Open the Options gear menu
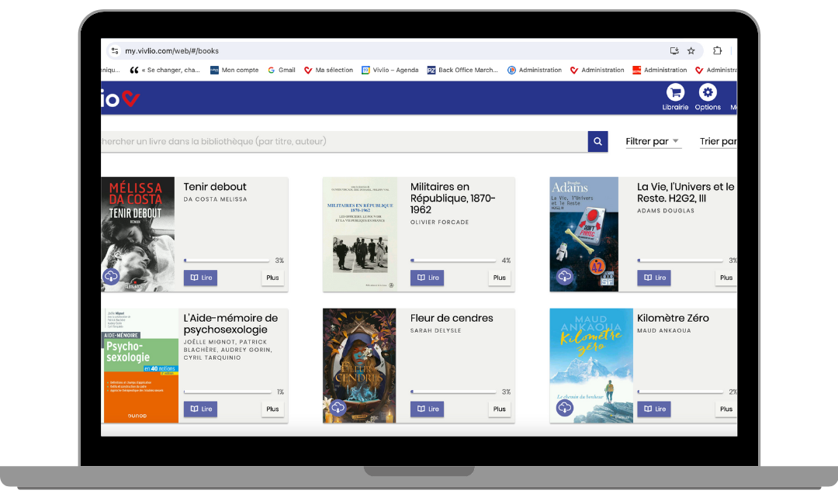 pos(708,96)
